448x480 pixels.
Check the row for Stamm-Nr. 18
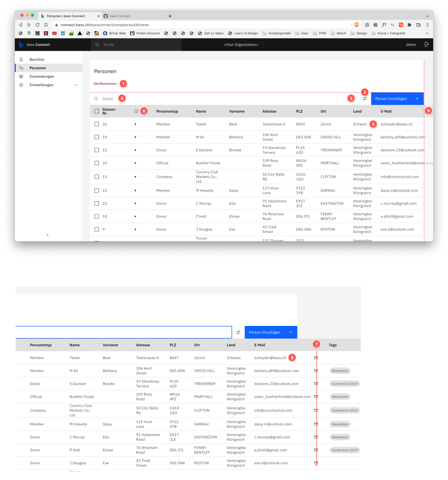pyautogui.click(x=97, y=216)
